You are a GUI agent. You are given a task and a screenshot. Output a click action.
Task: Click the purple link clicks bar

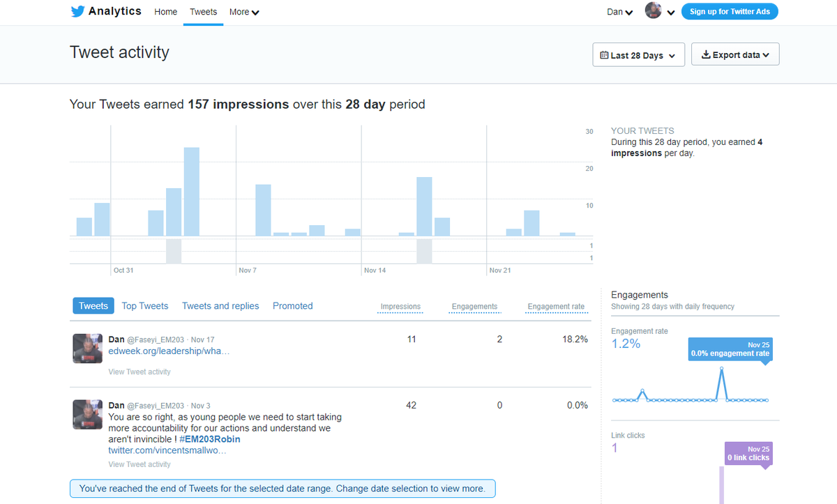pyautogui.click(x=722, y=485)
